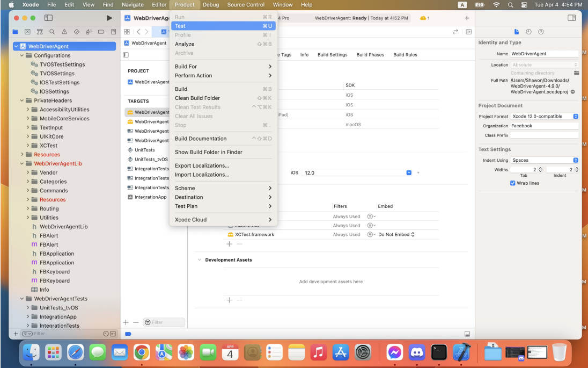Hide the project and targets list sidebar
This screenshot has width=588, height=368.
[126, 55]
